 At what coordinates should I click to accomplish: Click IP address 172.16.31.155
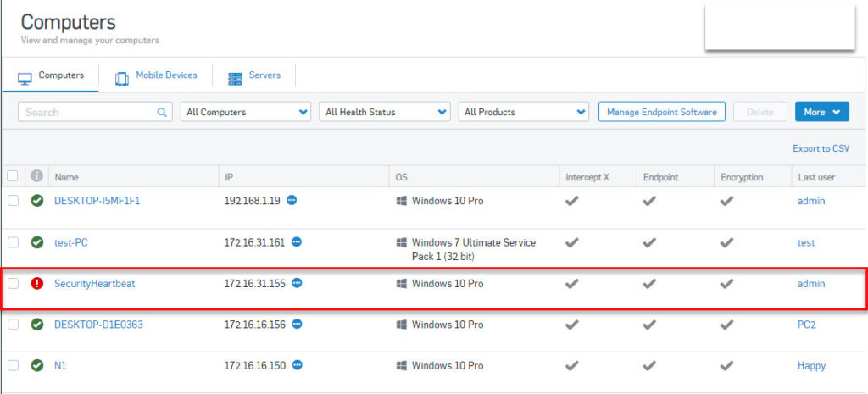254,283
